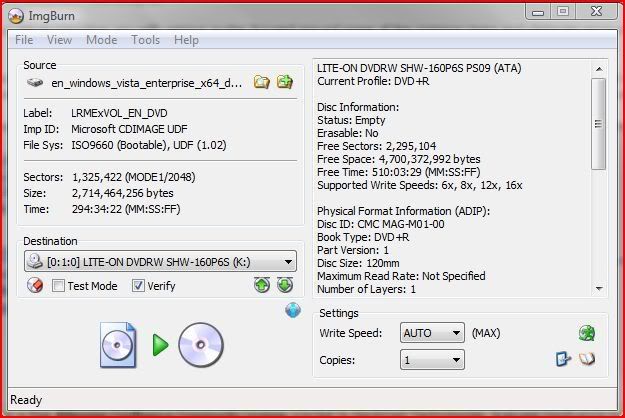Click the eject tray down arrow icon
Screen dimensions: 625x418
285,285
